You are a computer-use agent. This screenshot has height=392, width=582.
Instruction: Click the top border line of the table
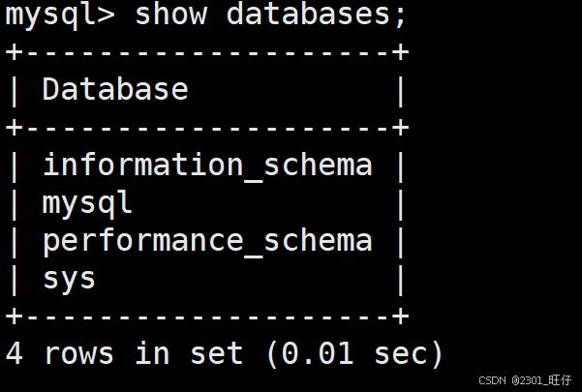coord(207,52)
